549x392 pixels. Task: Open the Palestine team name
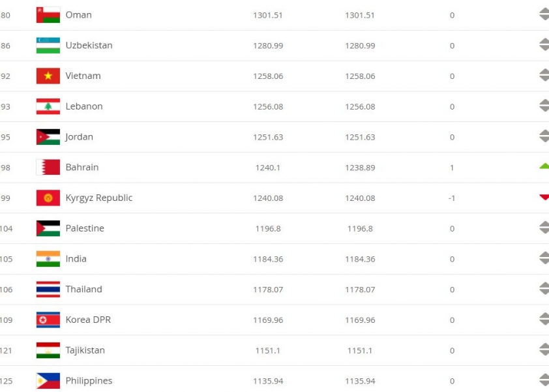point(85,228)
